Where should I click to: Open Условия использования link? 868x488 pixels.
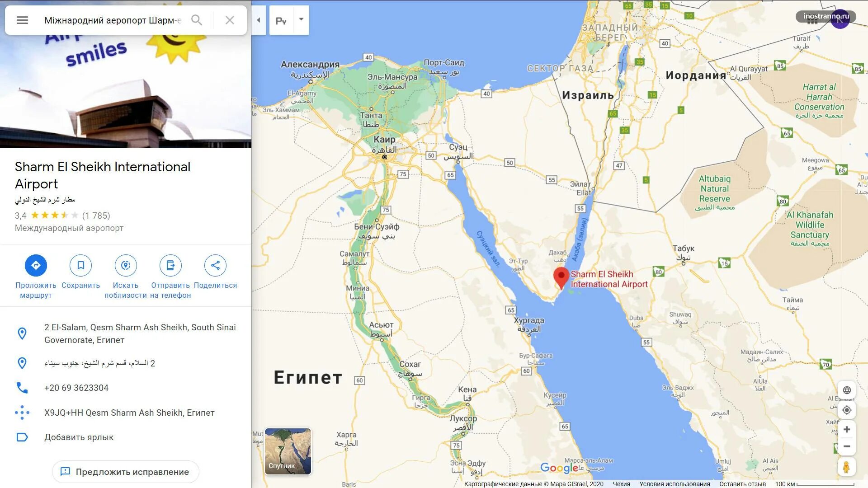click(675, 484)
